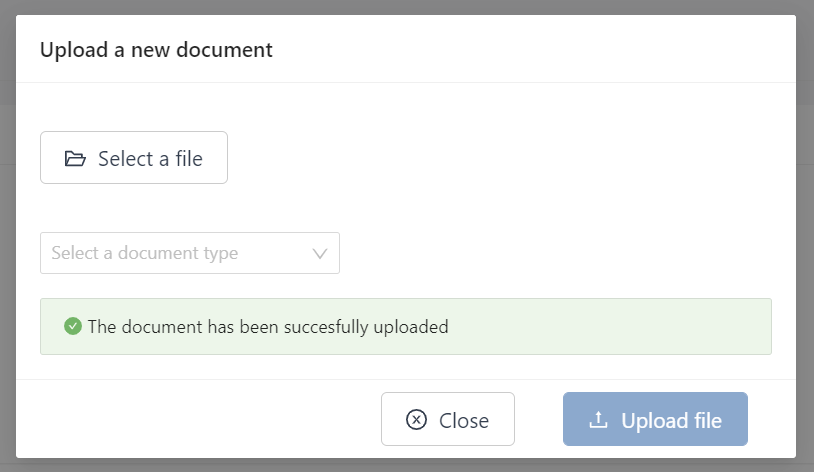Click the 'Upload file' label text

(x=671, y=420)
